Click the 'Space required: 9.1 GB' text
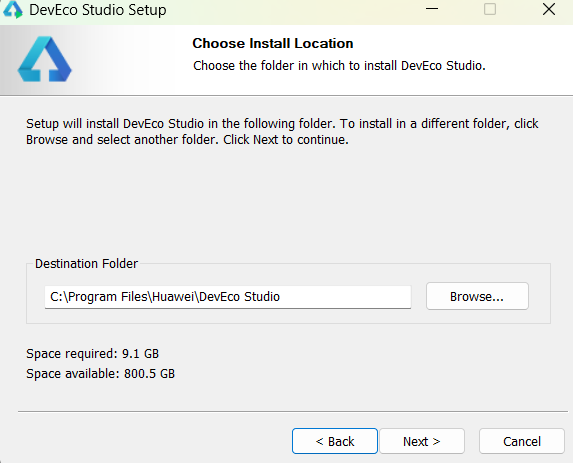Viewport: 573px width, 463px height. (92, 354)
